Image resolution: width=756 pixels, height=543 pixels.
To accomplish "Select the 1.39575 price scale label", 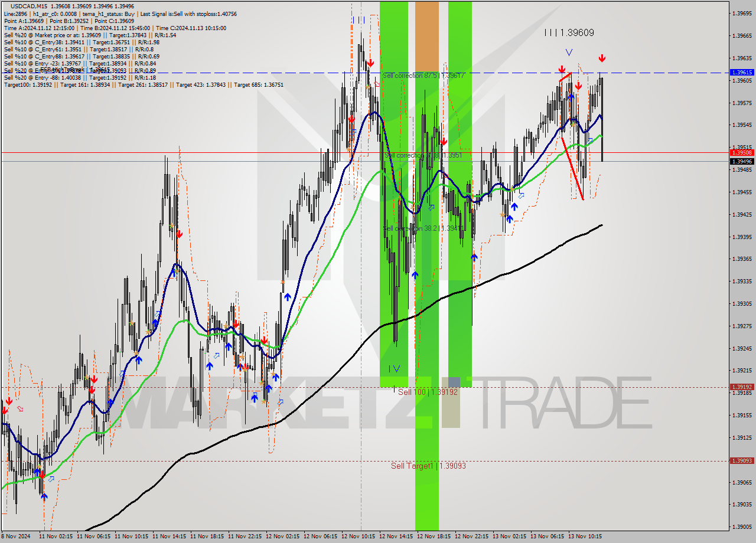I will pos(742,103).
